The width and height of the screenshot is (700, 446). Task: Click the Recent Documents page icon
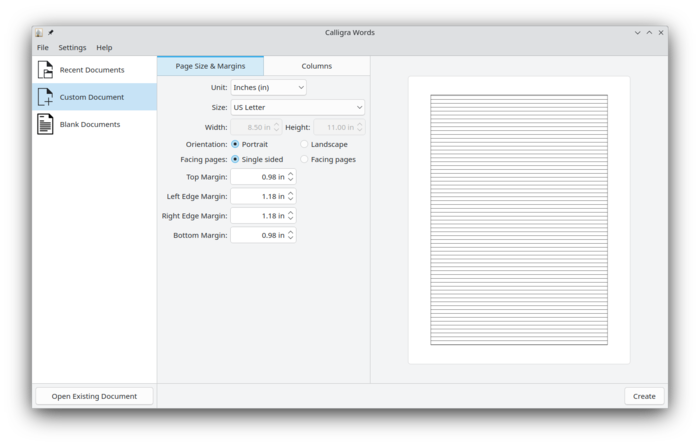[x=45, y=70]
